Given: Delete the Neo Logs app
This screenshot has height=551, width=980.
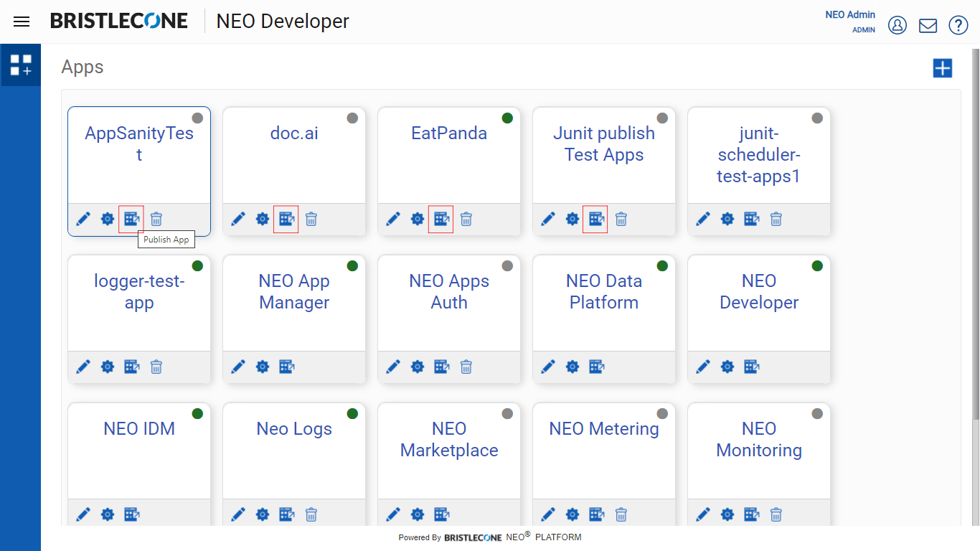Looking at the screenshot, I should (x=311, y=514).
